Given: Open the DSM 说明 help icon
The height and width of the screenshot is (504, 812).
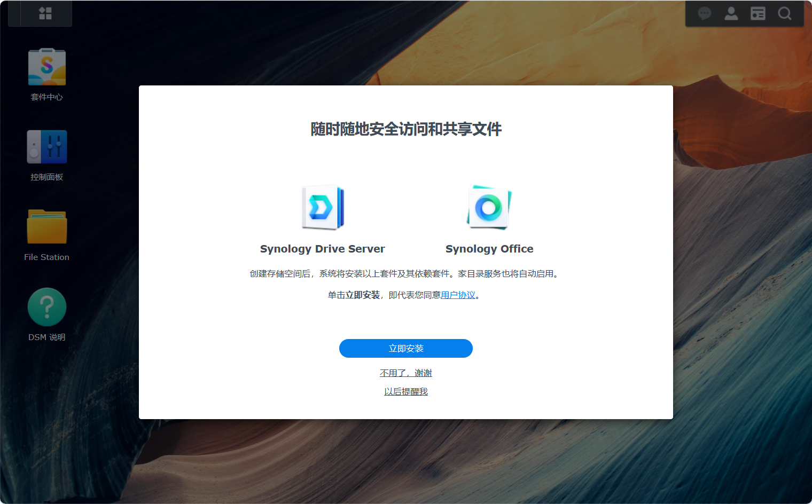Looking at the screenshot, I should coord(47,307).
